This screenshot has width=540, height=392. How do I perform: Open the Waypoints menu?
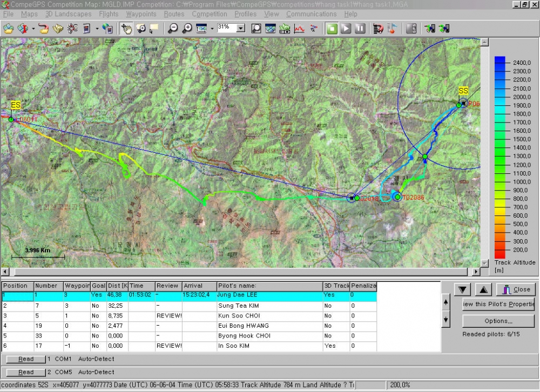point(141,14)
